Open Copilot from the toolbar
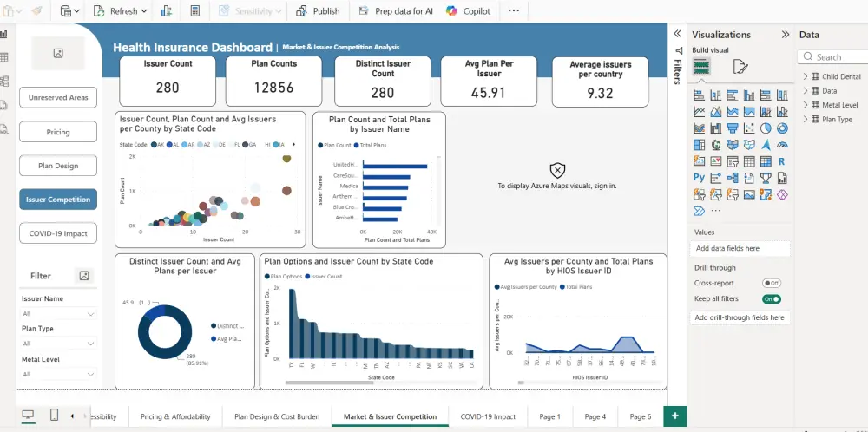The height and width of the screenshot is (432, 868). pos(469,11)
